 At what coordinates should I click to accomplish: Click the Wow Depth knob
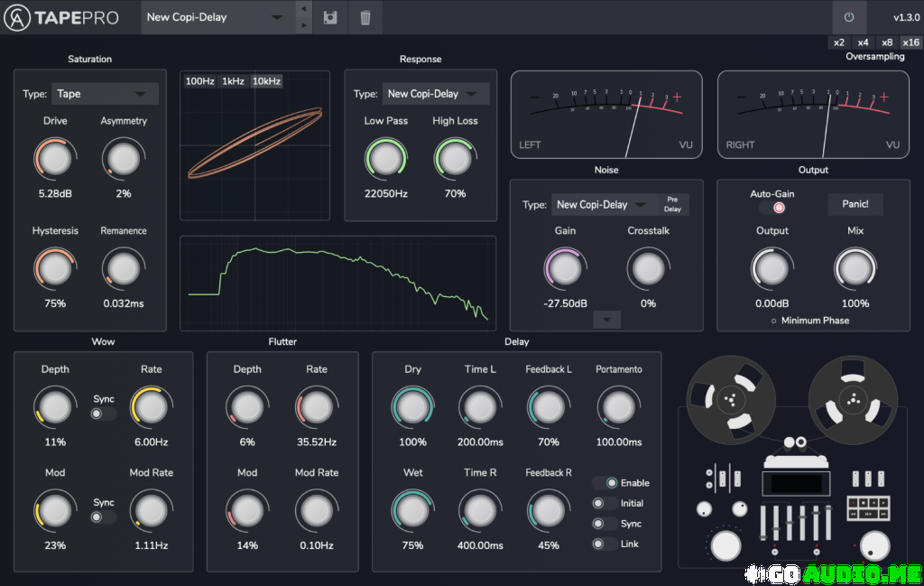55,407
